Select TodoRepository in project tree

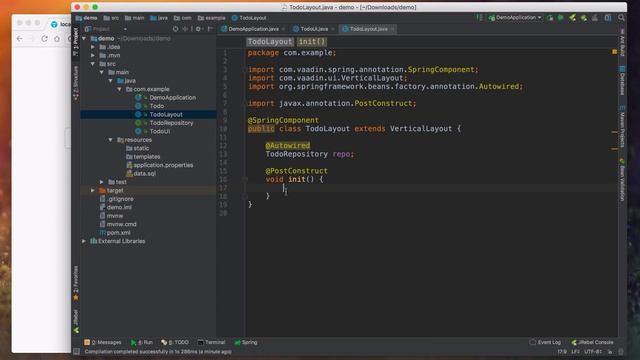coord(171,122)
